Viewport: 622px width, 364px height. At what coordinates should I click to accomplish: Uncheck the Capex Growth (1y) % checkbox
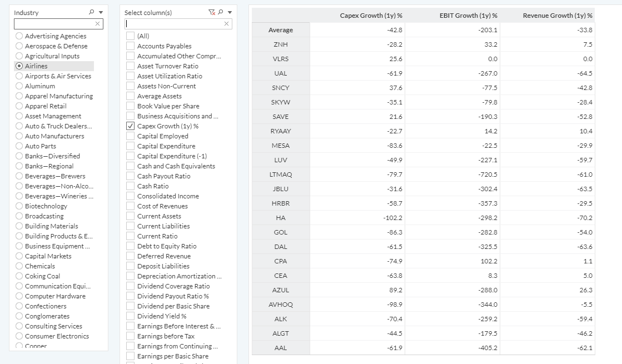tap(130, 126)
